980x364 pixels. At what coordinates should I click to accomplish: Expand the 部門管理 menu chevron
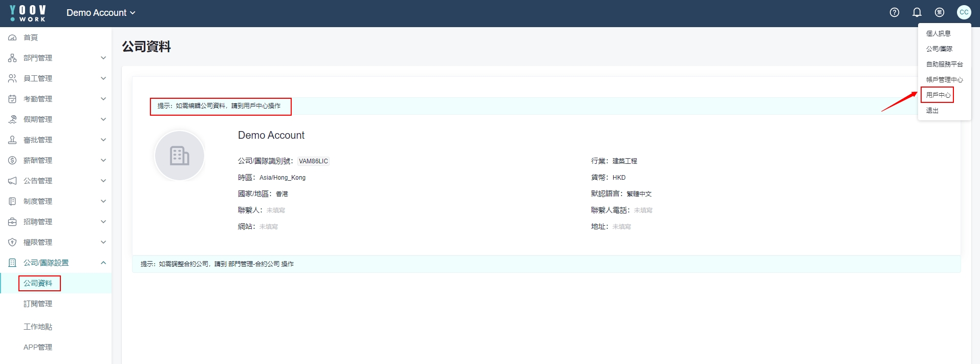pyautogui.click(x=103, y=58)
